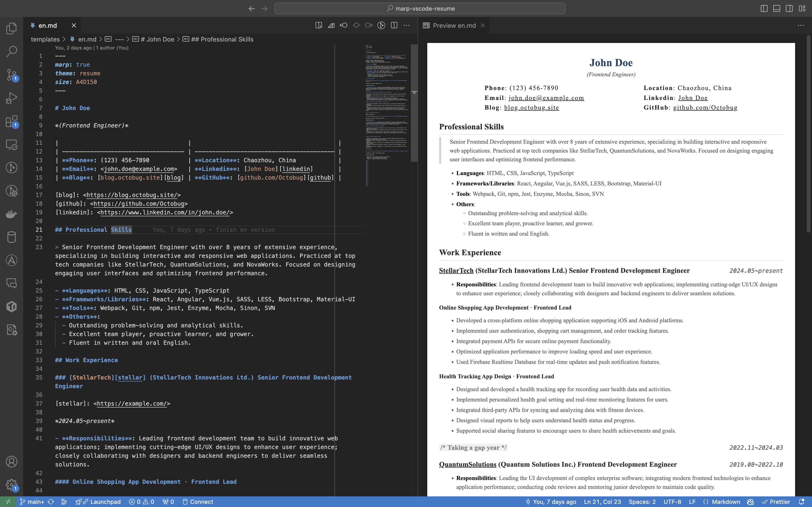Open the Preview en.md tab
The image size is (812, 507).
pos(454,25)
